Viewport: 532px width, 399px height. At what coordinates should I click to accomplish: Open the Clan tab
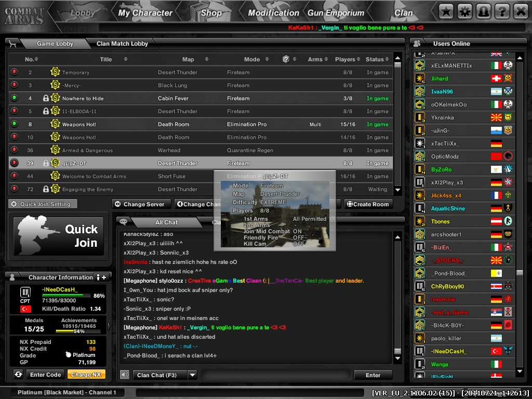(x=403, y=13)
